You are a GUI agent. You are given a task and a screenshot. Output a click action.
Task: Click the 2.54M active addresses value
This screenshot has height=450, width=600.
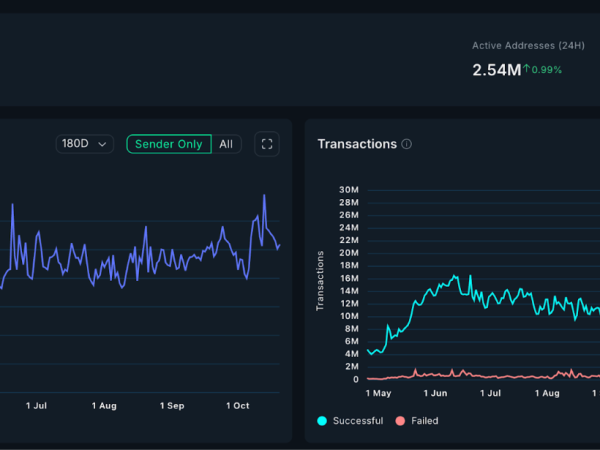(x=497, y=70)
